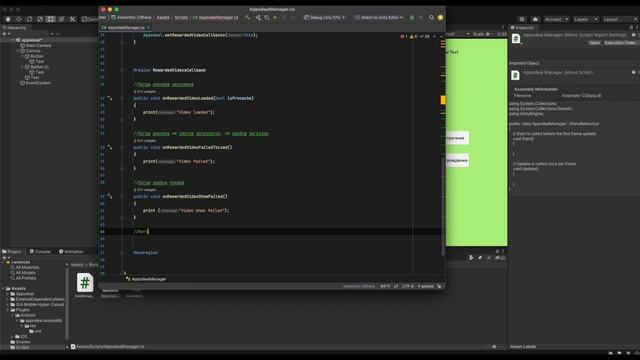The image size is (640, 360).
Task: Select Unity Rect tool in toolbar
Action: tap(51, 19)
